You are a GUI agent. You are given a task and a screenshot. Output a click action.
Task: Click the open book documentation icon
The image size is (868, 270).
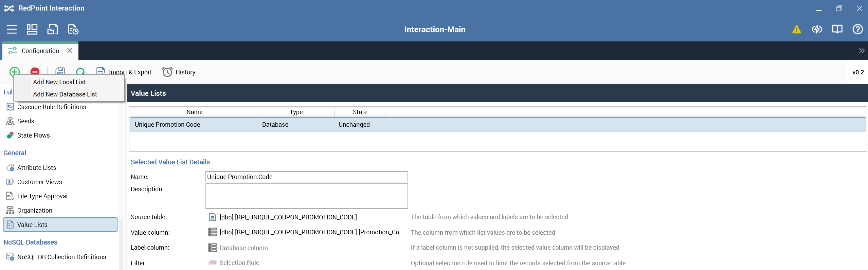(x=837, y=30)
